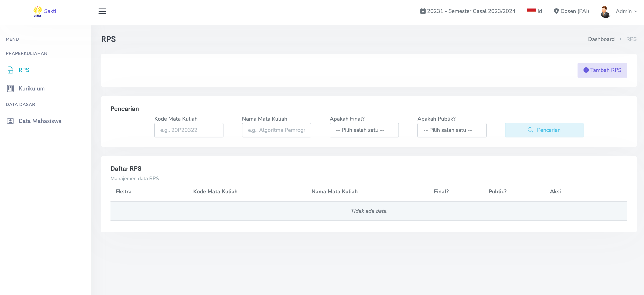Open the Data Mahasiswa menu item

pyautogui.click(x=40, y=121)
